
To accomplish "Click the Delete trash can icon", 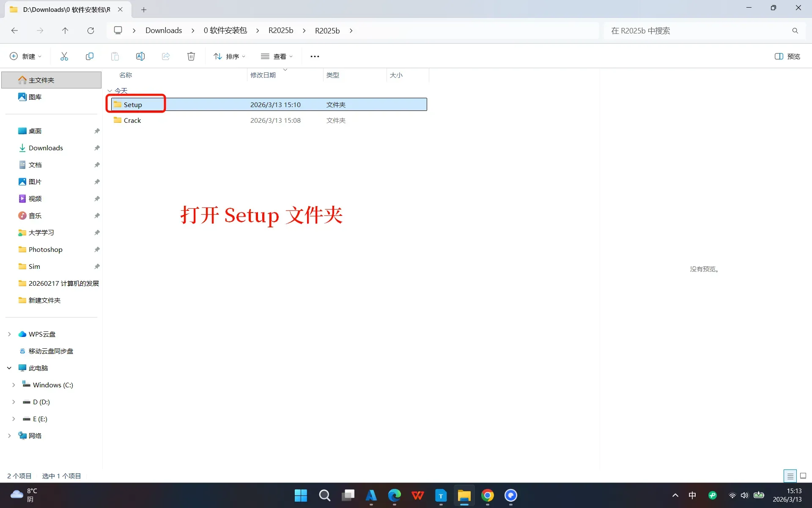I will point(191,56).
